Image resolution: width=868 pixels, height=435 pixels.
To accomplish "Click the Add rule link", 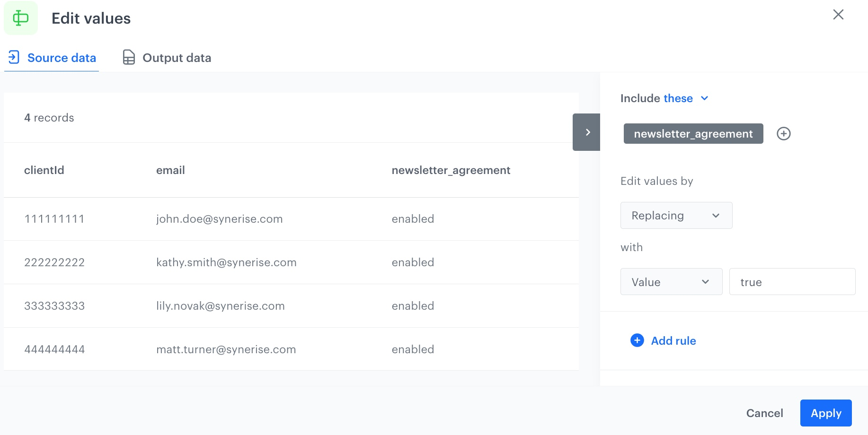I will [x=673, y=341].
